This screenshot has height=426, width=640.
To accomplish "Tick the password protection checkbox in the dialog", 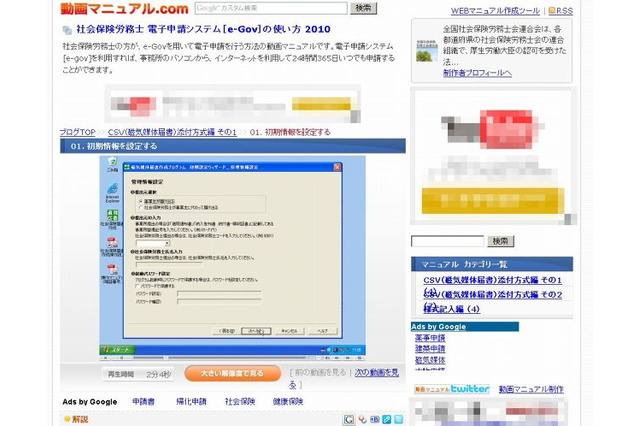I will [137, 286].
